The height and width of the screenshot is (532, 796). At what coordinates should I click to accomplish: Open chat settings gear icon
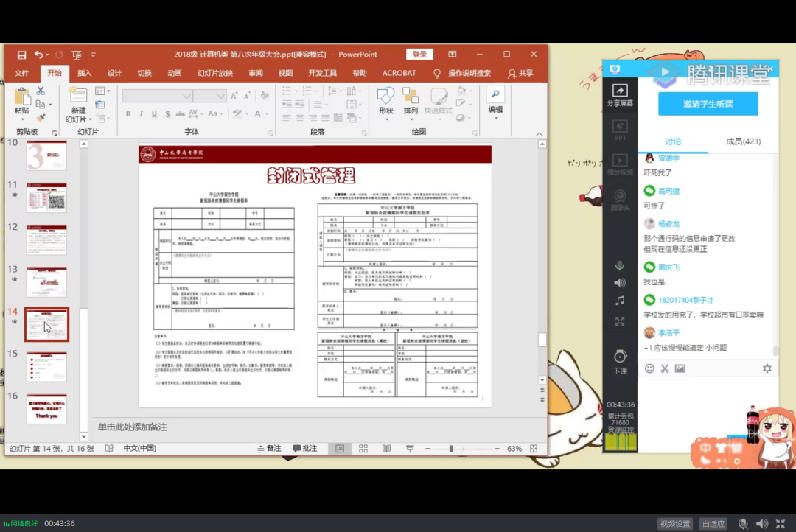[767, 368]
